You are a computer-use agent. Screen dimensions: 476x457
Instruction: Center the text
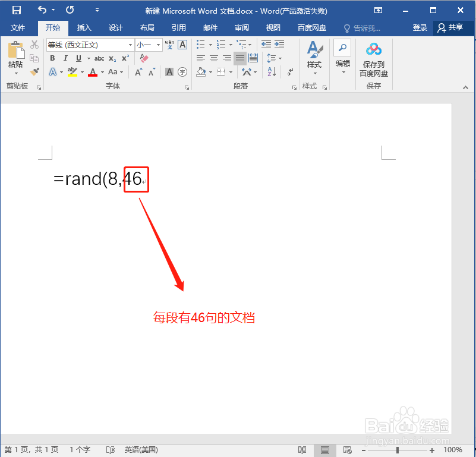(x=214, y=58)
